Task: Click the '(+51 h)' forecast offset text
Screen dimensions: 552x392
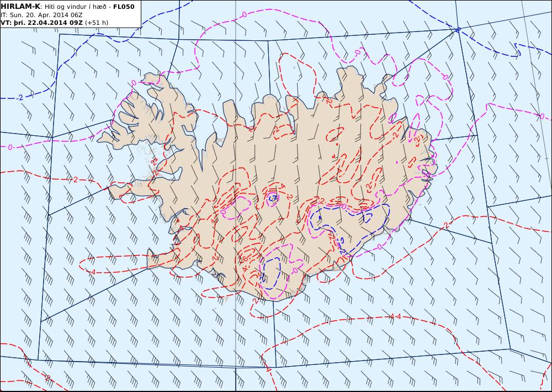Action: (x=97, y=23)
